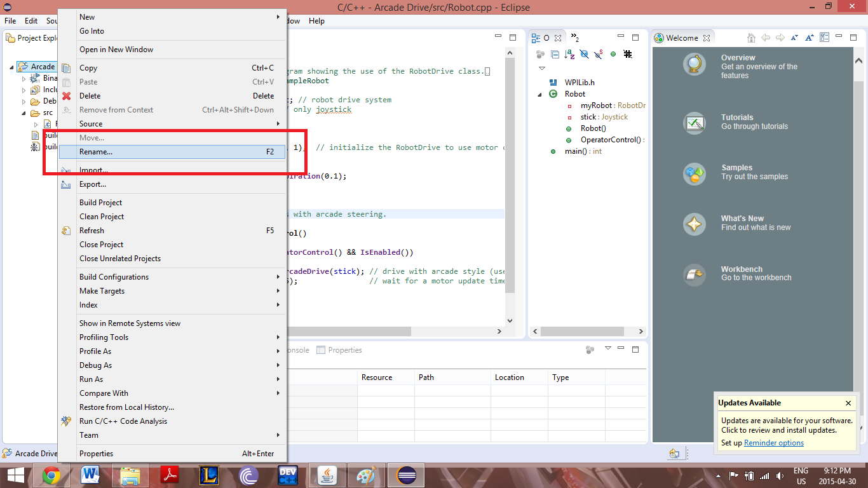Click the Reminder options link
The image size is (868, 488).
[x=774, y=443]
